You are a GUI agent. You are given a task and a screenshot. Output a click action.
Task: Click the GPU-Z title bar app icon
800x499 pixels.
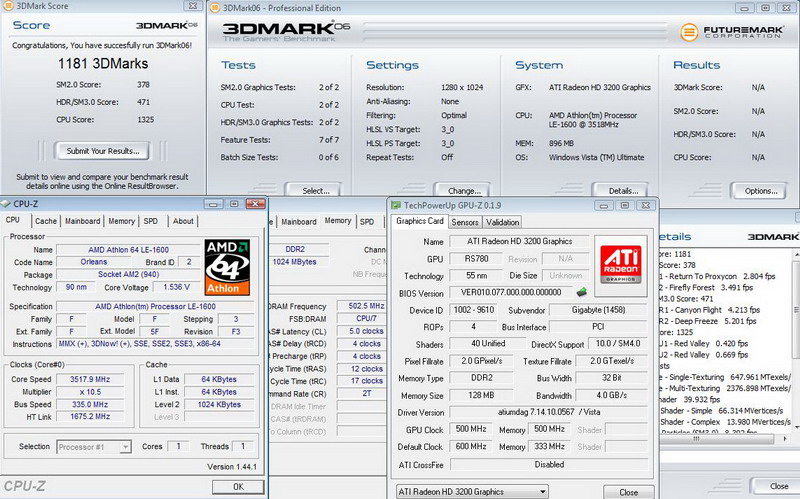(x=395, y=205)
